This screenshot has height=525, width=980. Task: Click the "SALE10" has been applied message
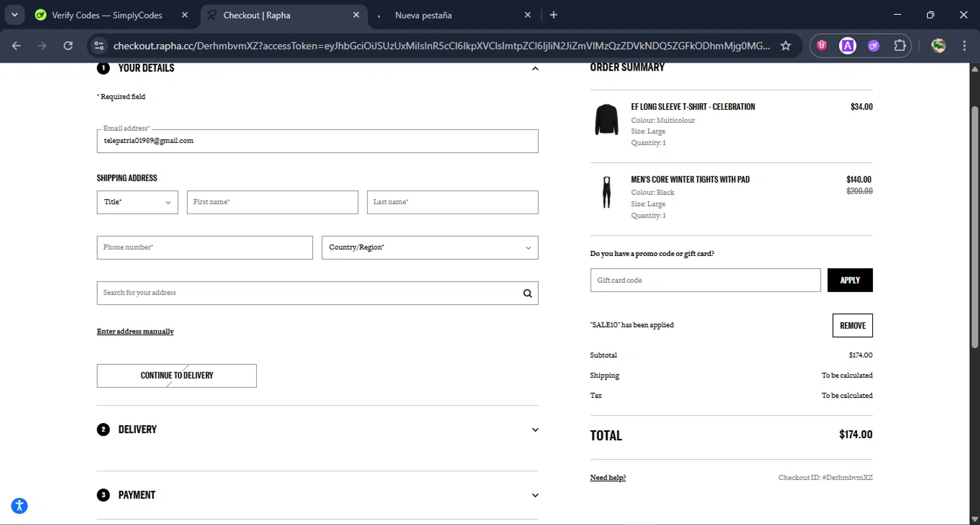tap(632, 325)
